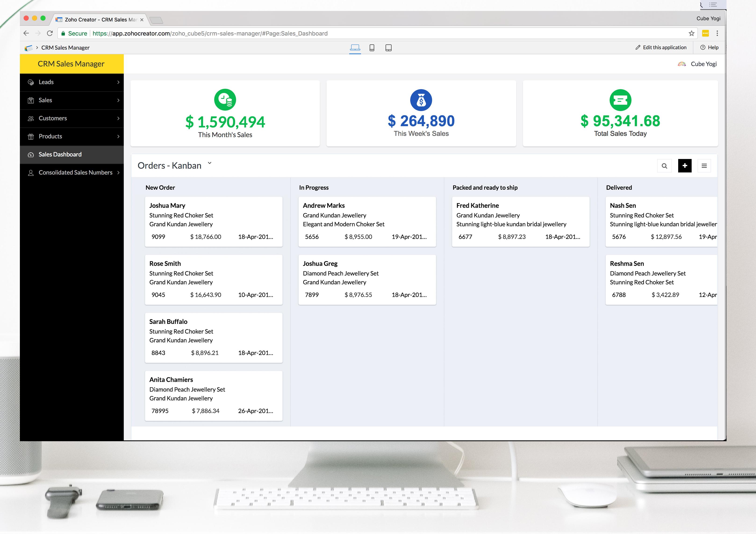
Task: Open the Products menu item
Action: point(72,137)
